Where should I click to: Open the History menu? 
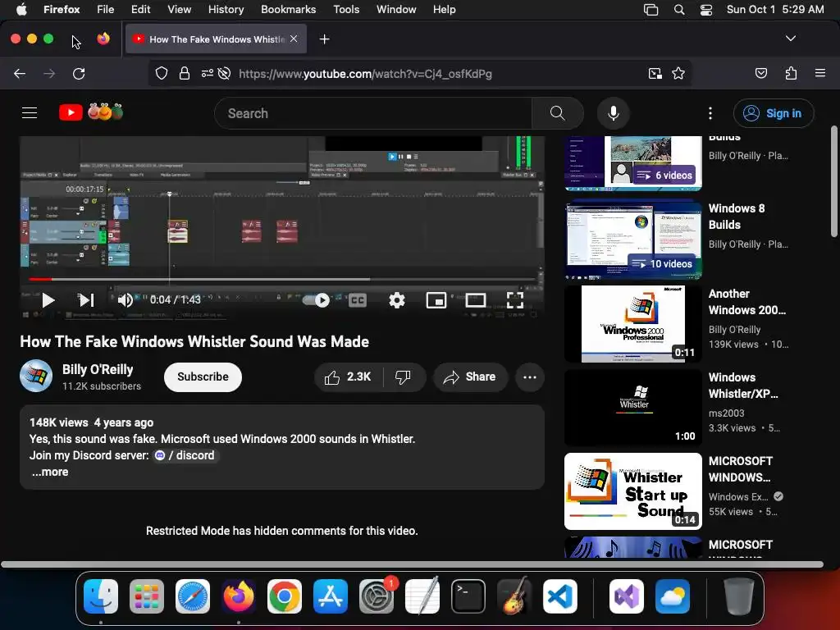click(226, 9)
